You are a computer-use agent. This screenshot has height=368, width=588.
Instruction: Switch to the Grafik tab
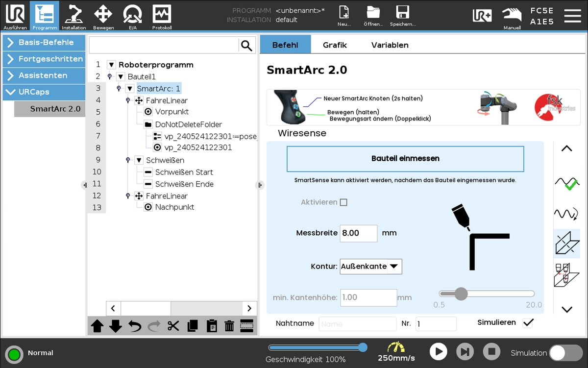335,45
